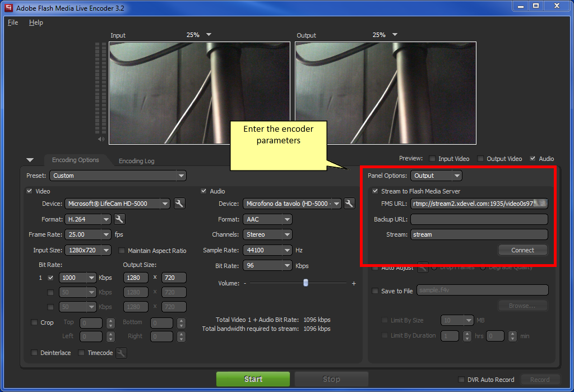
Task: Open the Channels Stereo dropdown
Action: pyautogui.click(x=267, y=234)
